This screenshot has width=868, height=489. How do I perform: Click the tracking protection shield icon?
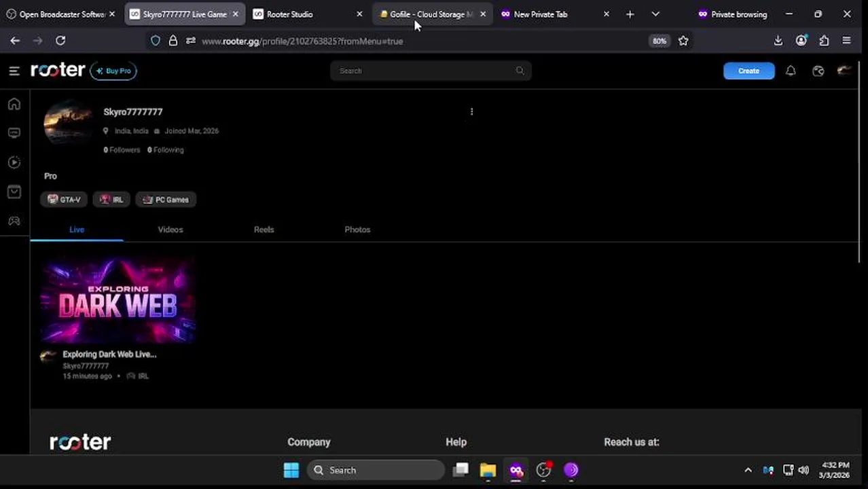pyautogui.click(x=156, y=41)
